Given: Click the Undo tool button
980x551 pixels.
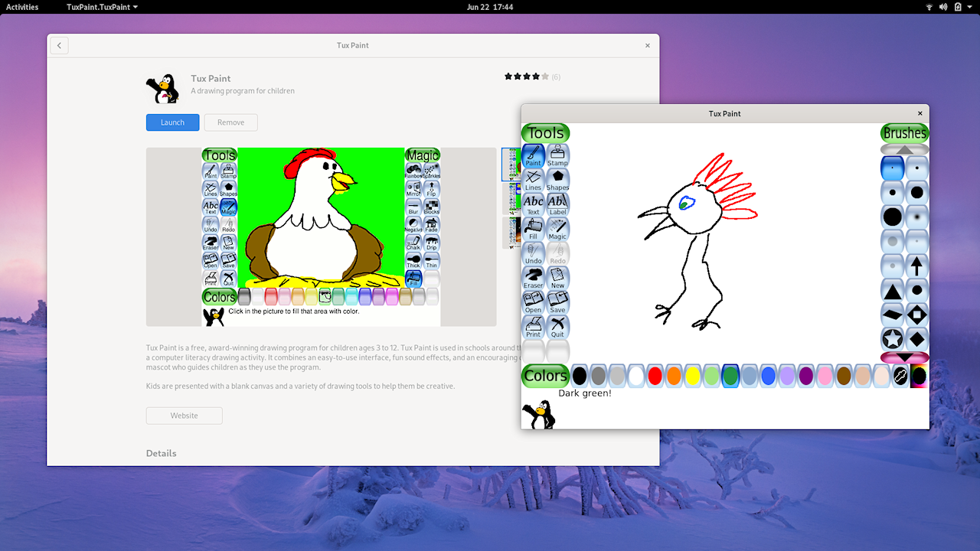Looking at the screenshot, I should [534, 253].
